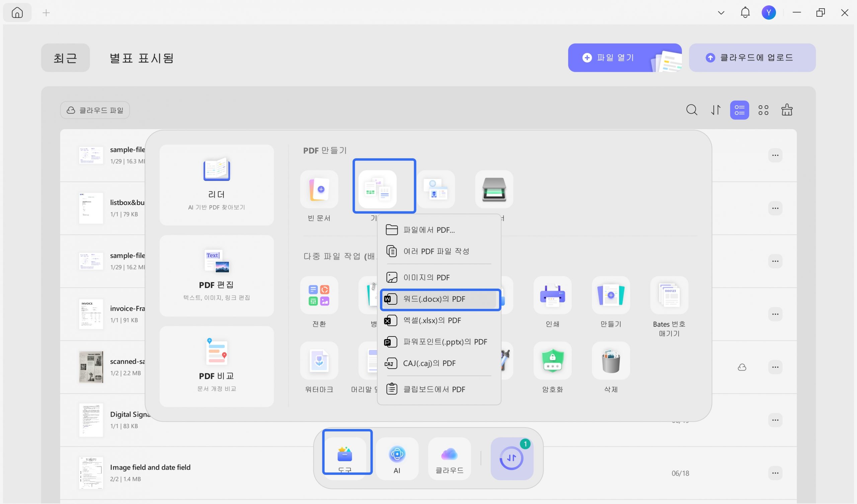Image resolution: width=857 pixels, height=504 pixels.
Task: Open the sort order options
Action: pos(715,110)
